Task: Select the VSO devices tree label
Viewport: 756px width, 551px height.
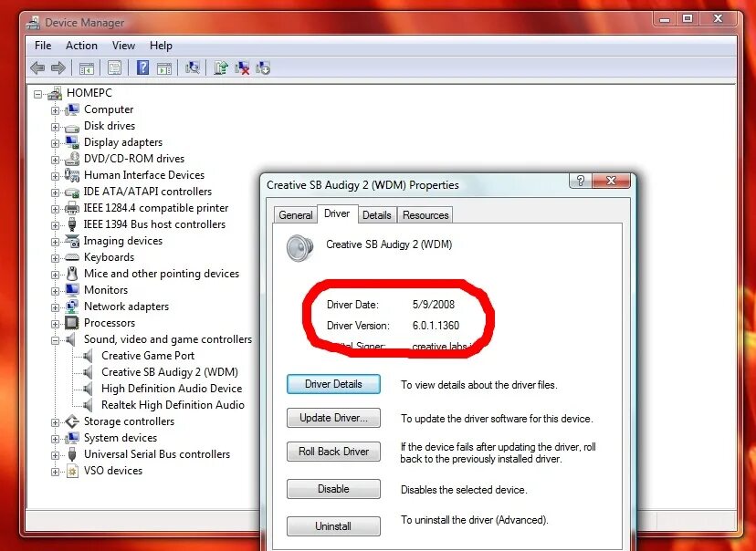Action: click(x=113, y=471)
